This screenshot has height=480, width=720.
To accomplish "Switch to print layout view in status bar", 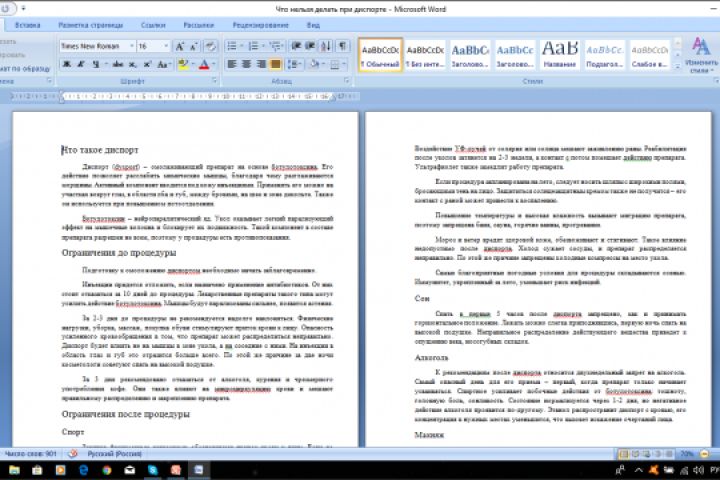I will (x=624, y=454).
